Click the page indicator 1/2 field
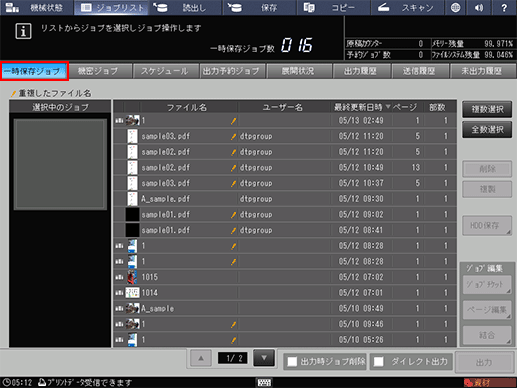 (x=232, y=358)
